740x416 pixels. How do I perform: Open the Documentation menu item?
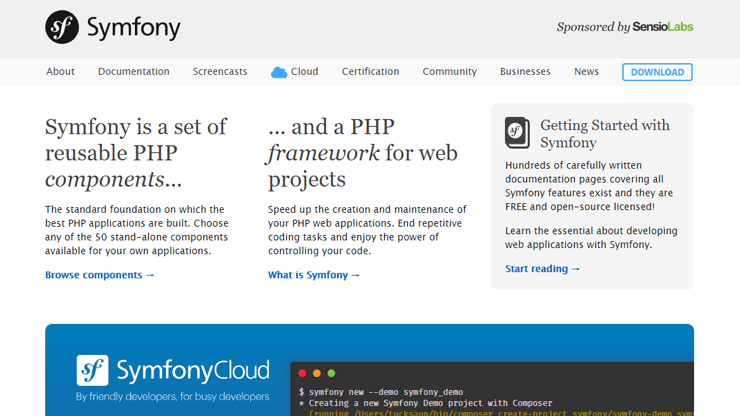(134, 71)
